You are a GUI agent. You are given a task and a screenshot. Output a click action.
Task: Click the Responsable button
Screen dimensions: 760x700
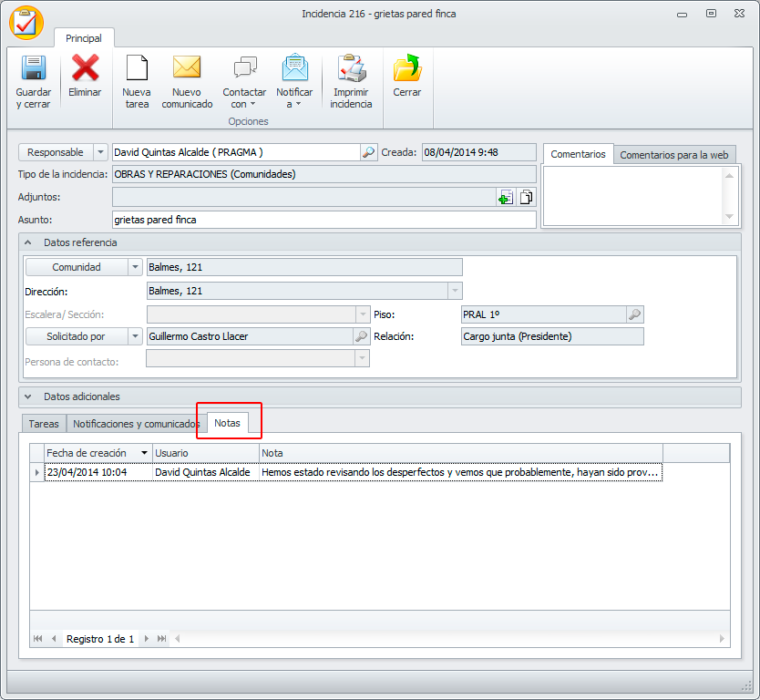tap(56, 152)
